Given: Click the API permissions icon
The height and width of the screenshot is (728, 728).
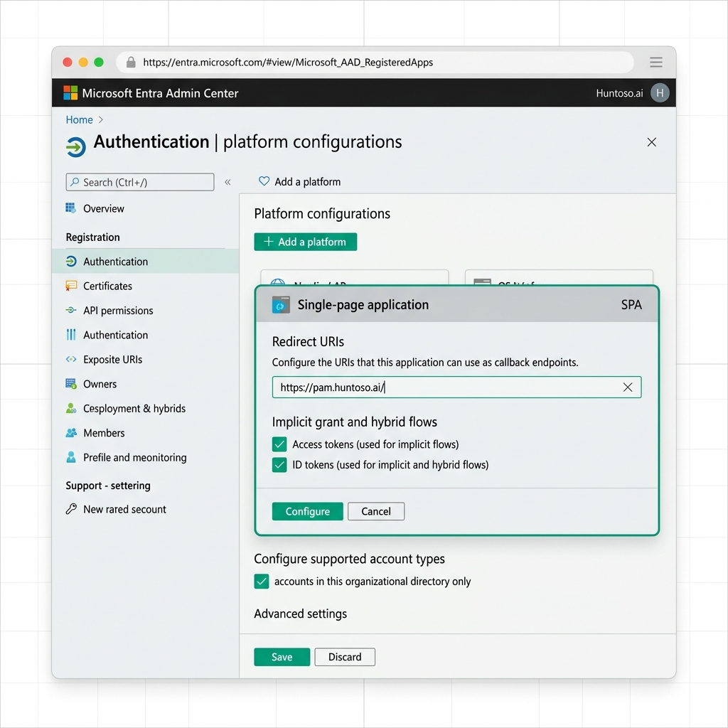Looking at the screenshot, I should pos(71,310).
